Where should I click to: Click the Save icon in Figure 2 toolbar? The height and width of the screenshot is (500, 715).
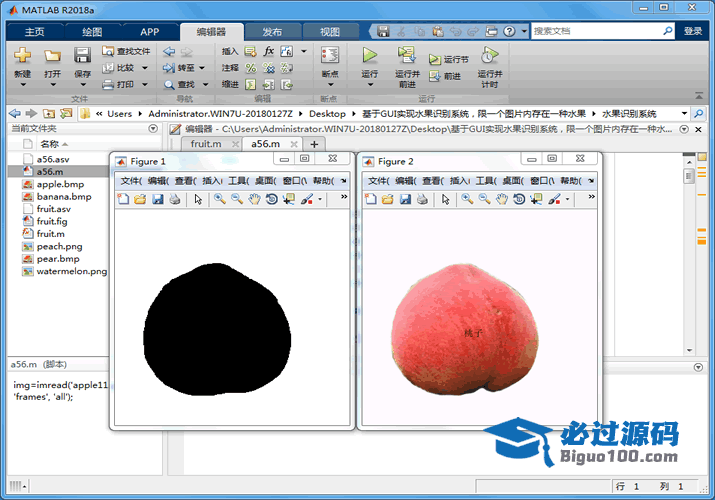[x=405, y=199]
